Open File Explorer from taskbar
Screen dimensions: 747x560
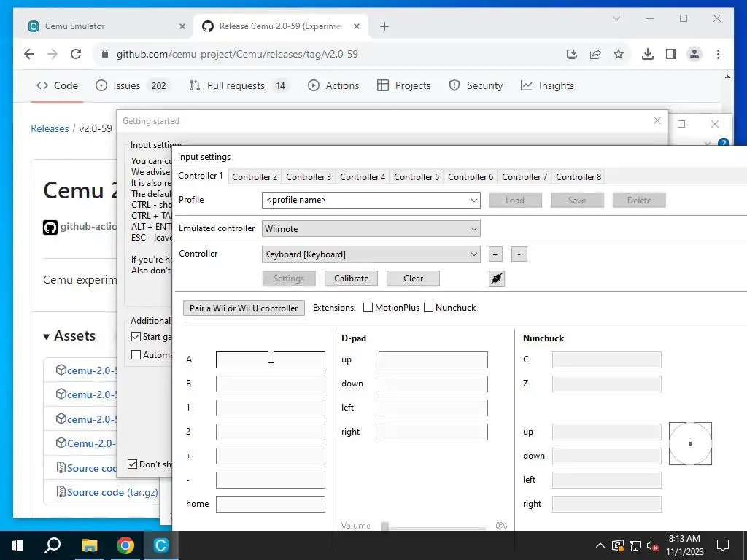pyautogui.click(x=89, y=545)
